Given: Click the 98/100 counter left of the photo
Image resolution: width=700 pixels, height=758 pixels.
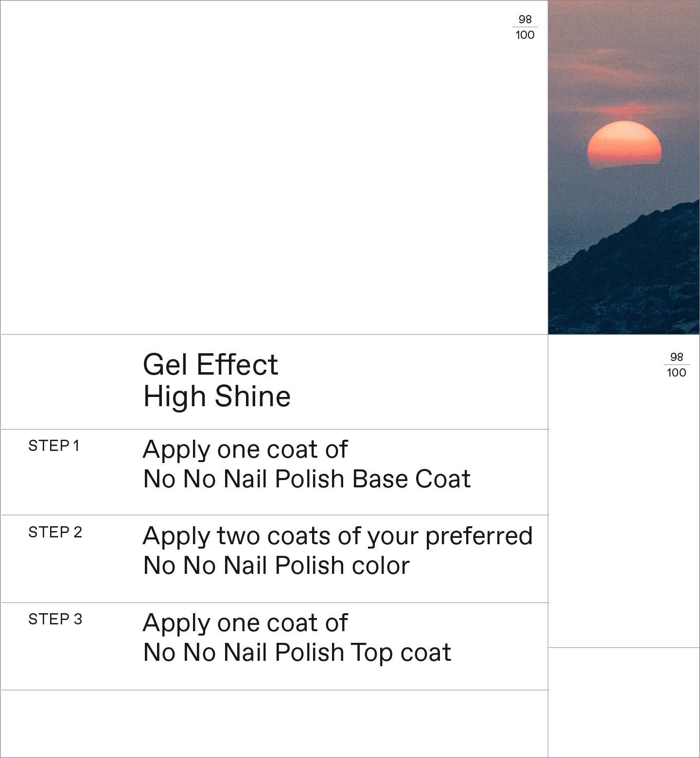Looking at the screenshot, I should (525, 27).
